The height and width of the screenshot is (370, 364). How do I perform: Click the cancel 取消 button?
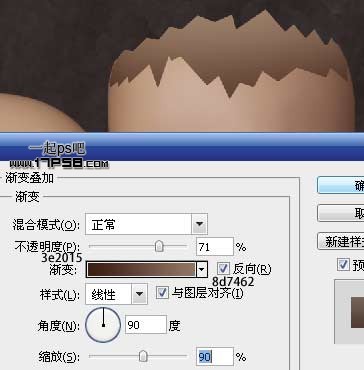pos(341,213)
